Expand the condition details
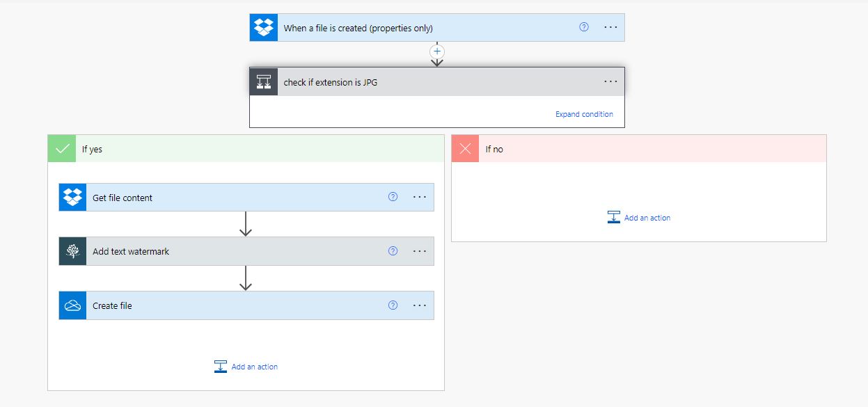Image resolution: width=868 pixels, height=407 pixels. tap(584, 114)
